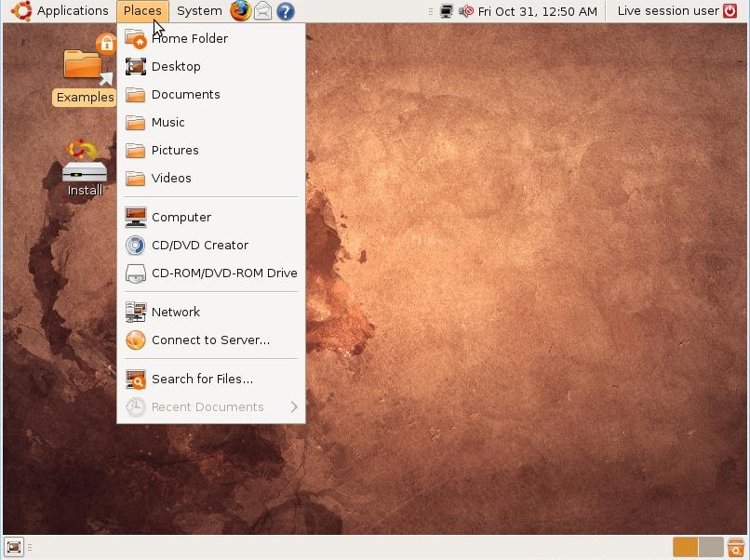Viewport: 750px width, 560px height.
Task: Select the Install desktop icon
Action: coord(85,168)
